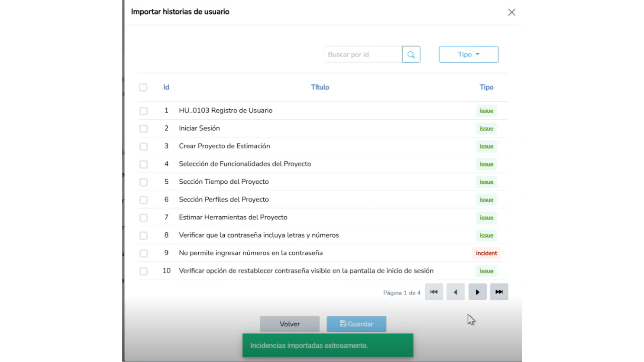Dismiss the Incidencias importadas exitosamente notification
Viewport: 644px width, 362px height.
pos(328,345)
